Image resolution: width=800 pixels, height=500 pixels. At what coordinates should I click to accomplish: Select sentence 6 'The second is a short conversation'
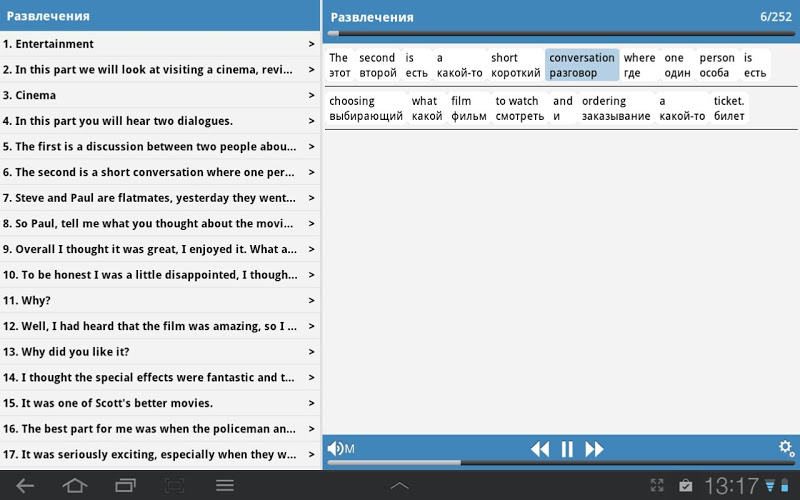[160, 172]
